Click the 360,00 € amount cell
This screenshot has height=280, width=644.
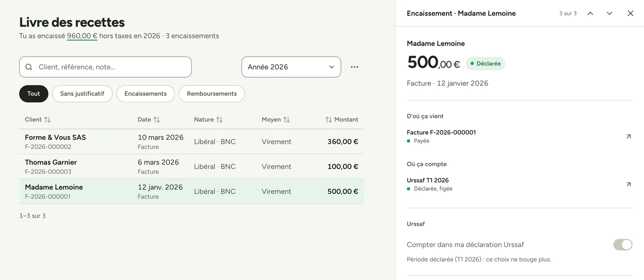[x=343, y=142]
